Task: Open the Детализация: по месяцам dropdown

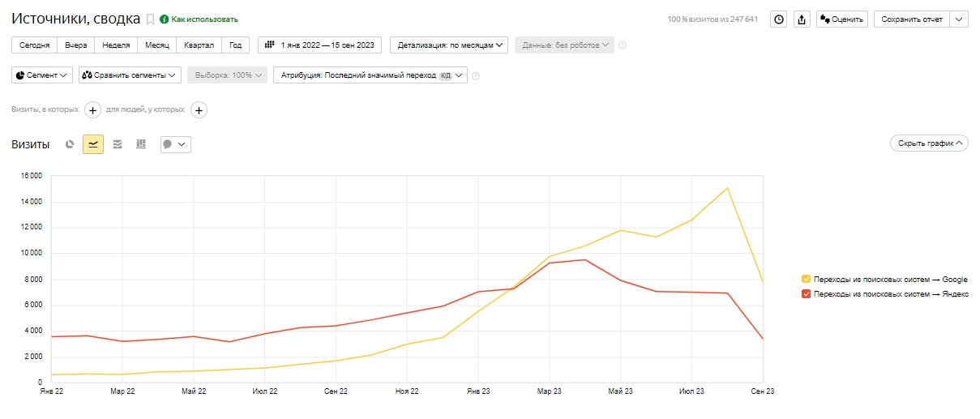Action: coord(448,45)
